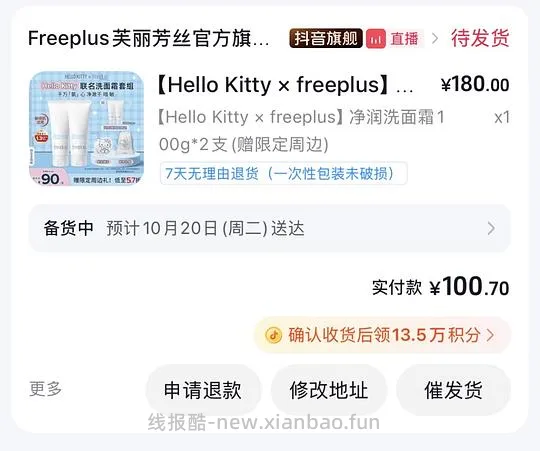540x451 pixels.
Task: Tap the 7天无理由退货 policy tag
Action: pyautogui.click(x=283, y=173)
